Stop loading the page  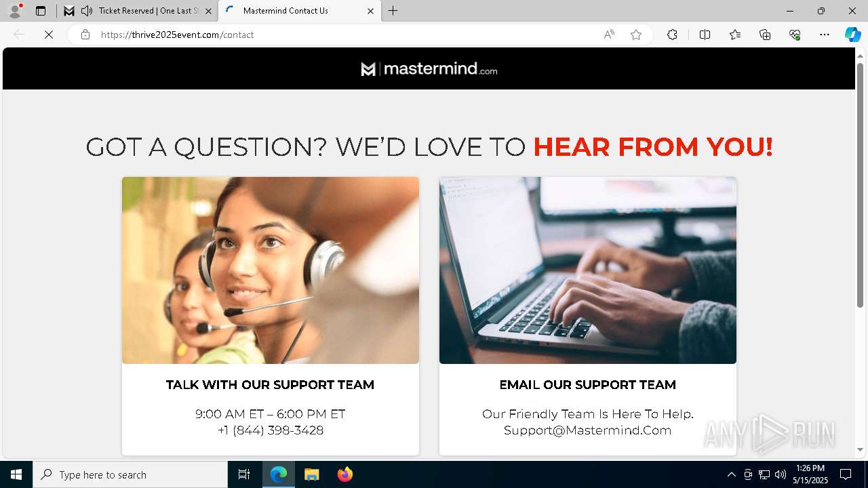coord(49,35)
